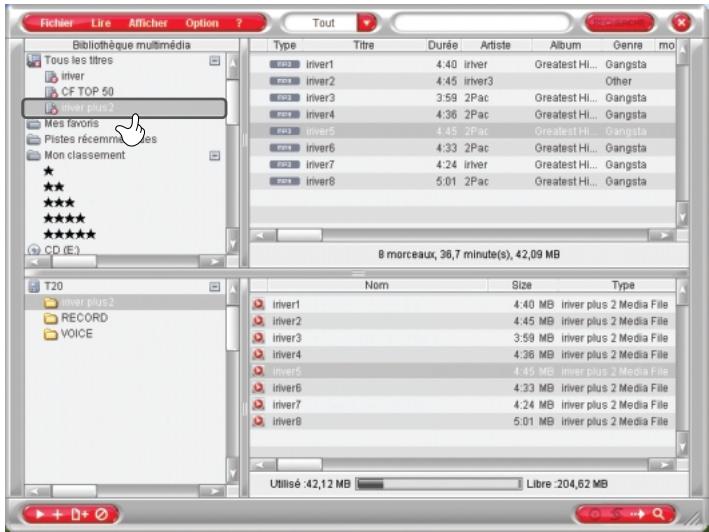Click the Tous les titres library icon
Image resolution: width=709 pixels, height=532 pixels.
coord(33,61)
